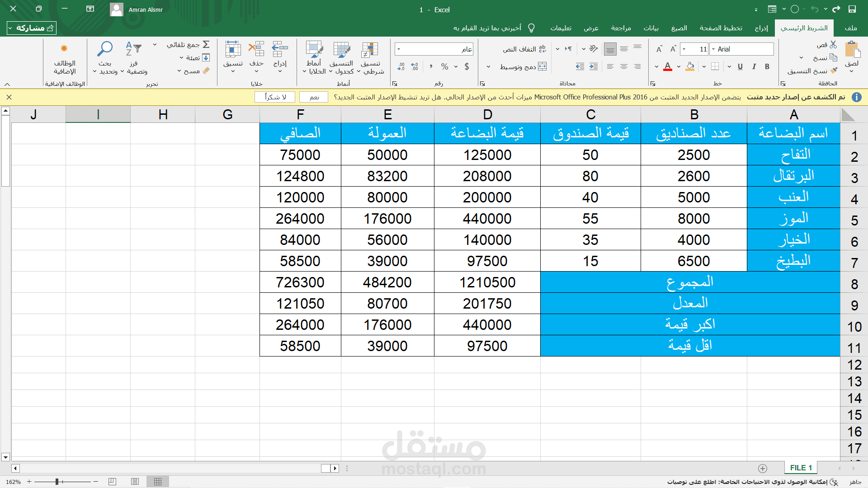Toggle bold formatting
The height and width of the screenshot is (488, 868).
pos(767,67)
